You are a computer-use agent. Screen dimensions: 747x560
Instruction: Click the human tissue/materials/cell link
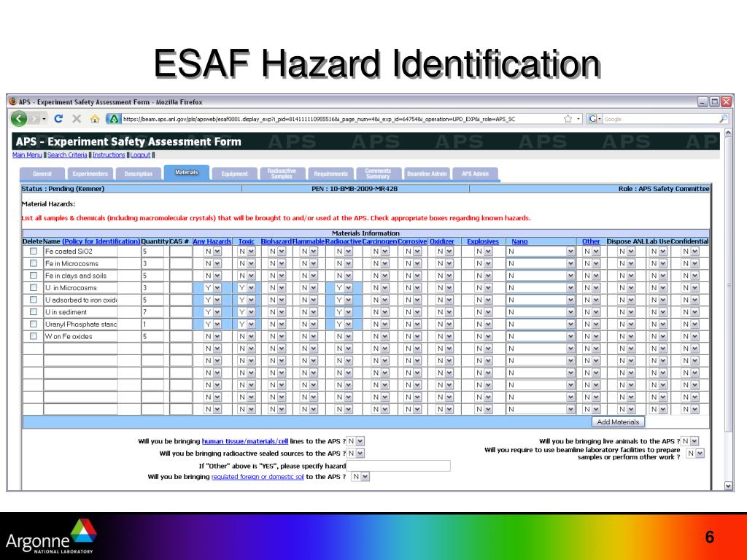click(245, 441)
